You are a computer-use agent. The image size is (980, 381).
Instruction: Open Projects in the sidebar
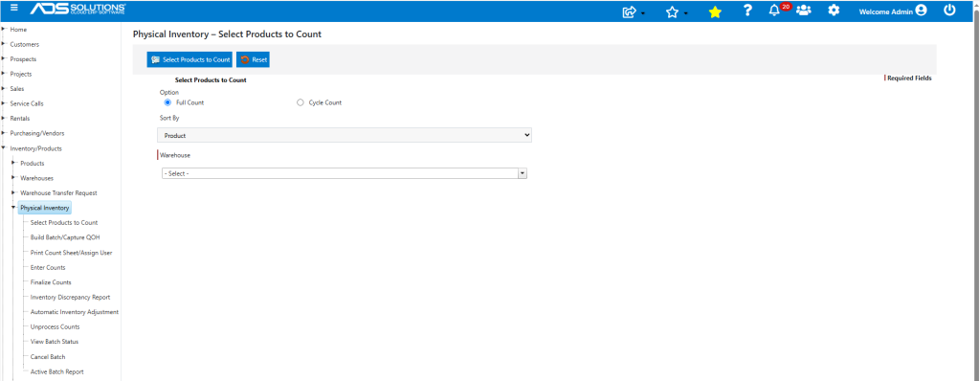point(21,74)
